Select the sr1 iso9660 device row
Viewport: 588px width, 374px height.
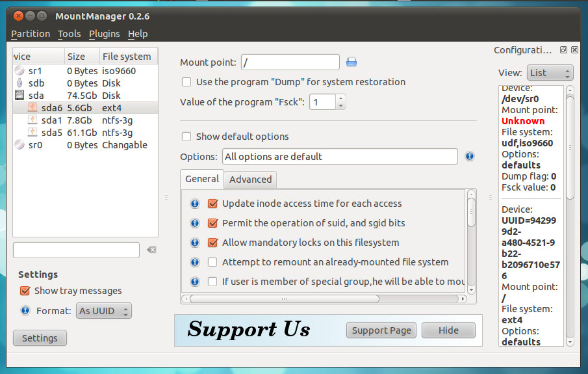point(86,71)
